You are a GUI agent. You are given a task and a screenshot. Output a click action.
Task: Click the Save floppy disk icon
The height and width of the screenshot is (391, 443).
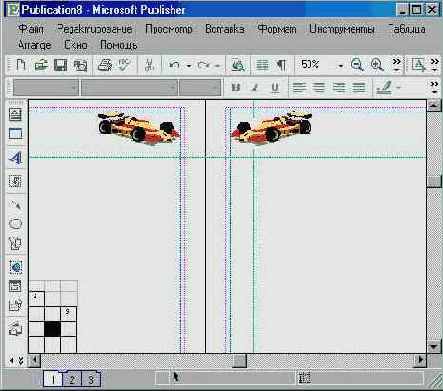pyautogui.click(x=60, y=65)
